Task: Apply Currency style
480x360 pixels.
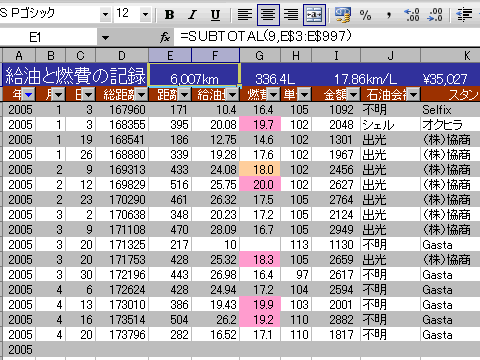Action: point(343,15)
